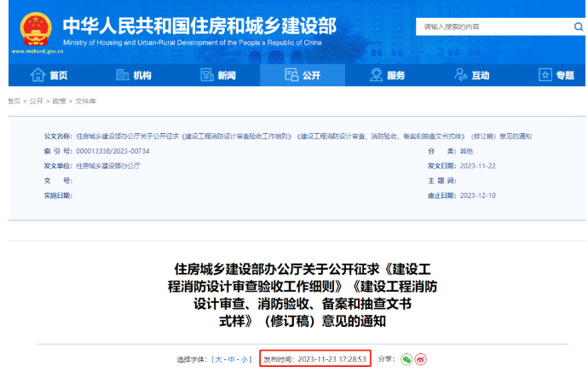Share the article via WeChat icon
Image resolution: width=588 pixels, height=372 pixels.
point(406,359)
